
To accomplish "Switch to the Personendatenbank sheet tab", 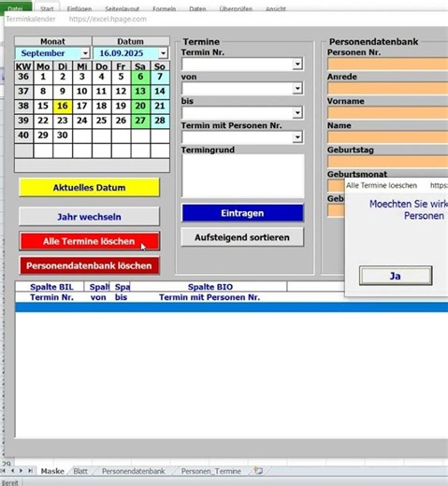I will (134, 471).
